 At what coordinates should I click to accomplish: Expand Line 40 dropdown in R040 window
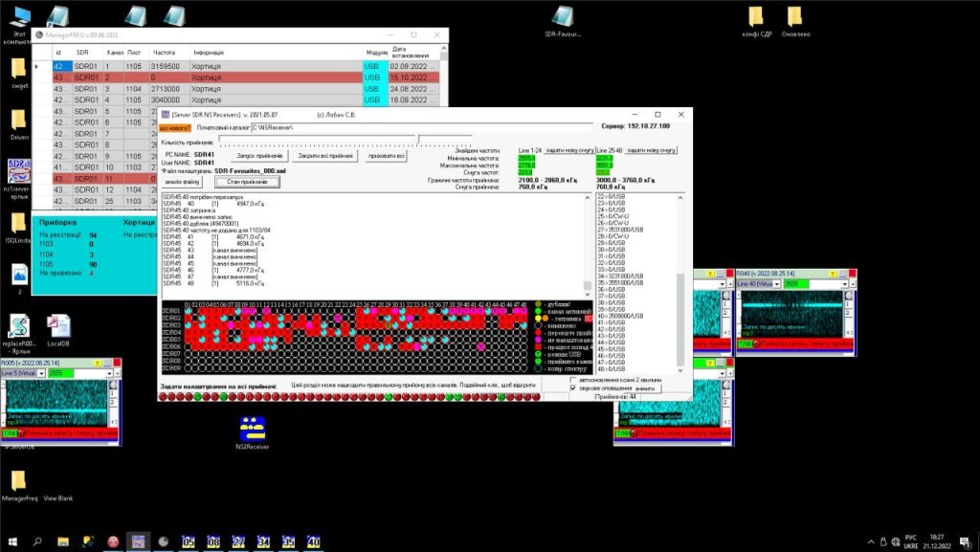(x=776, y=284)
